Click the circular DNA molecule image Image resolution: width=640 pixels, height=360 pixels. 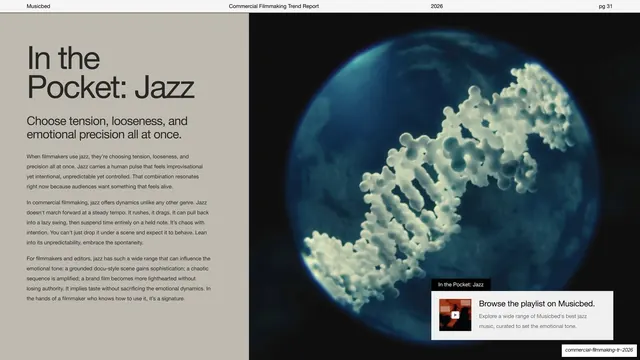pos(443,186)
